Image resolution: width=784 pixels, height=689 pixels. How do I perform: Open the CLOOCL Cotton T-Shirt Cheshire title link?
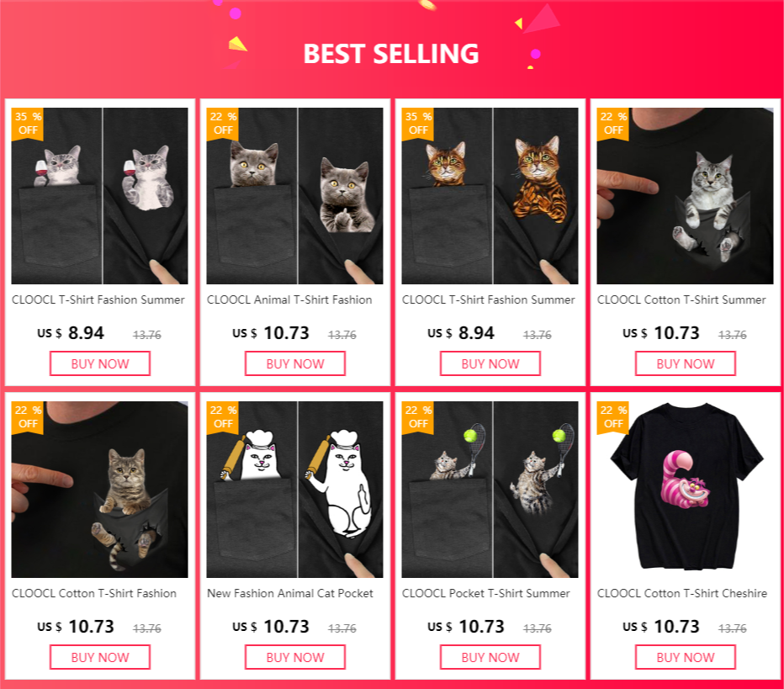[x=682, y=593]
